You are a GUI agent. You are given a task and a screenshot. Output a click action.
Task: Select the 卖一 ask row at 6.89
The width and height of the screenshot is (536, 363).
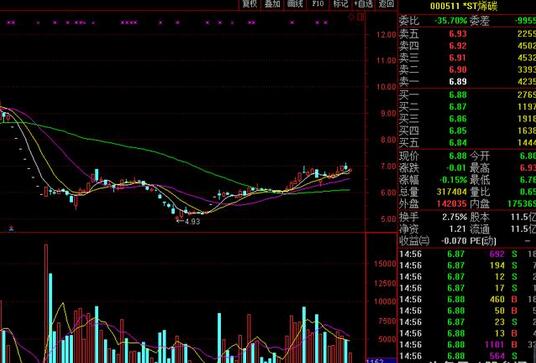click(467, 81)
